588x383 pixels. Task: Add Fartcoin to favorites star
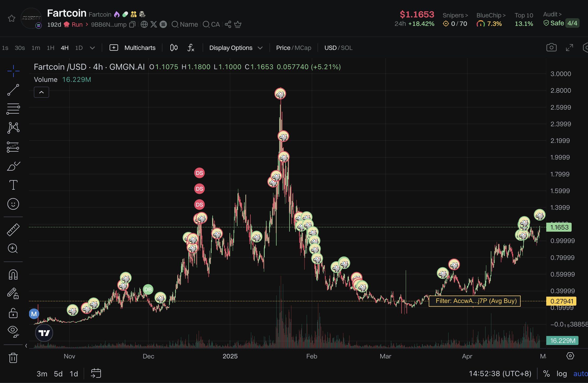coord(11,18)
